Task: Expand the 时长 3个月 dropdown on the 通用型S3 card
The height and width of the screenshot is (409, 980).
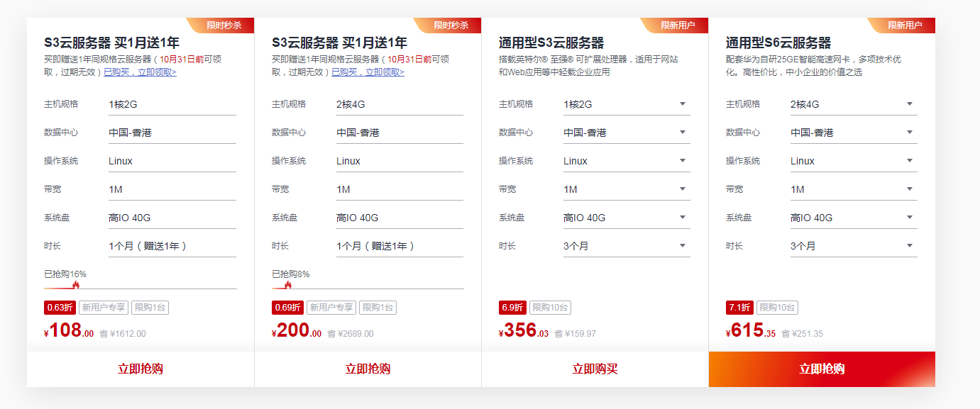Action: pyautogui.click(x=627, y=246)
